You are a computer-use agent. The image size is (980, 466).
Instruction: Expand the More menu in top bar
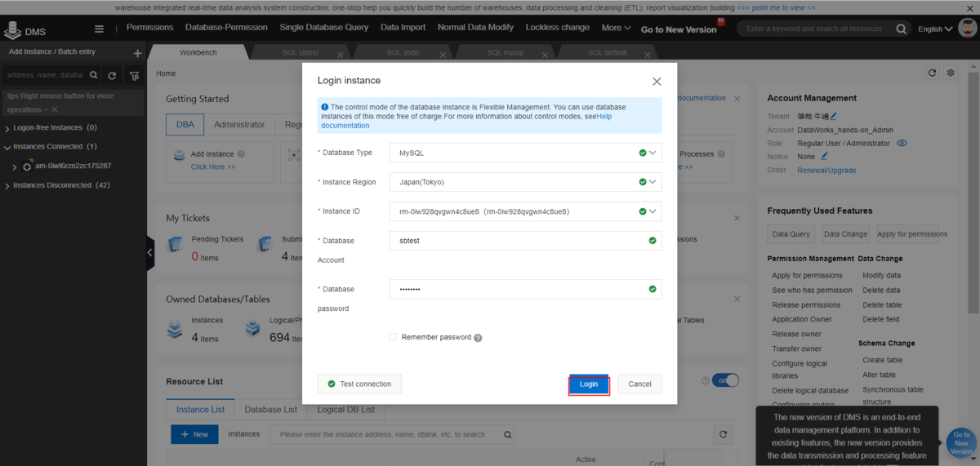pyautogui.click(x=616, y=28)
